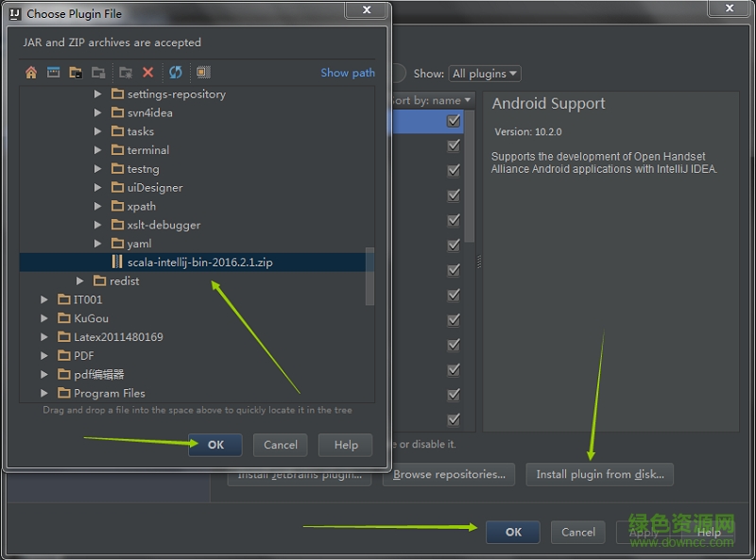Expand the xslt-debugger folder node
Image resolution: width=756 pixels, height=560 pixels.
(97, 225)
